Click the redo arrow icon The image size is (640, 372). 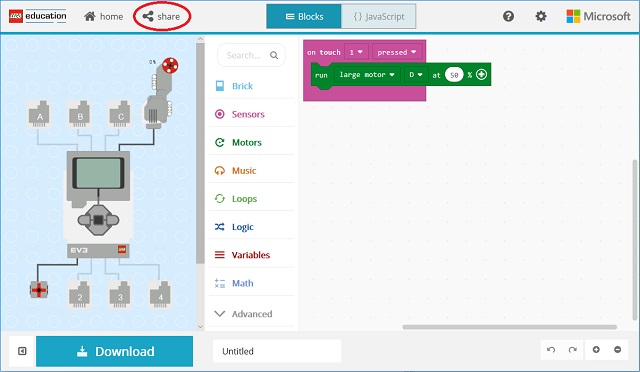click(573, 350)
